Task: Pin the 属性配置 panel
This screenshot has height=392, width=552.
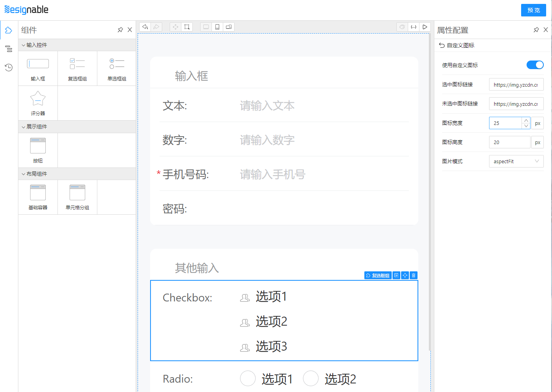Action: tap(536, 29)
